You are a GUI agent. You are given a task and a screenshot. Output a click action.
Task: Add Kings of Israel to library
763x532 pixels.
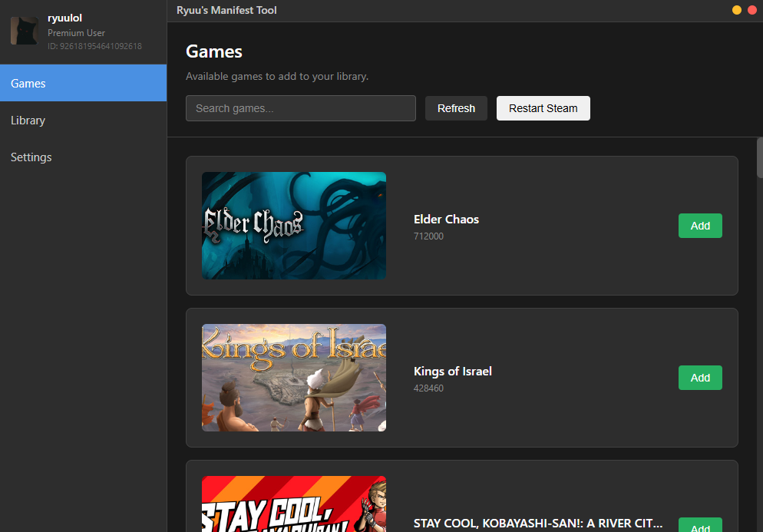coord(699,378)
